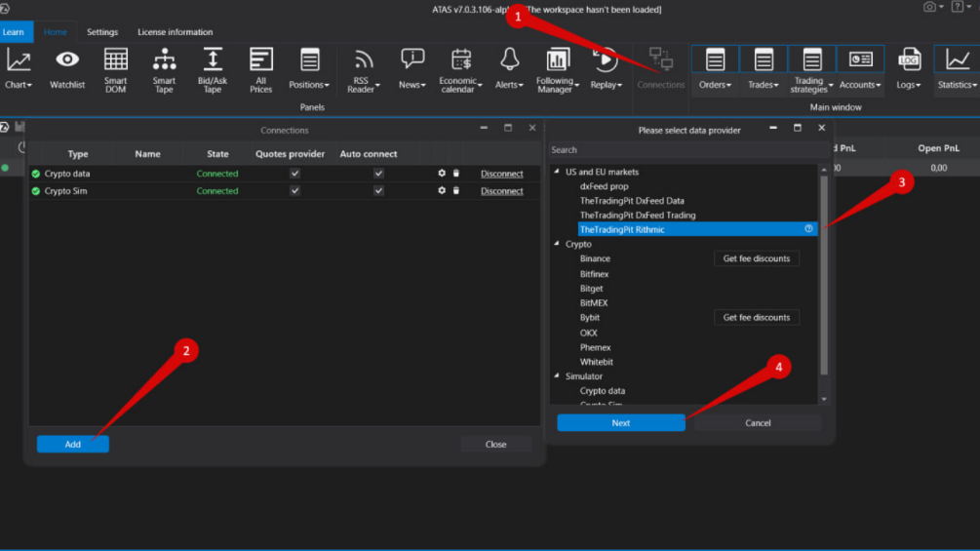Open the Chart dropdown arrow
The width and height of the screenshot is (980, 551).
[29, 85]
